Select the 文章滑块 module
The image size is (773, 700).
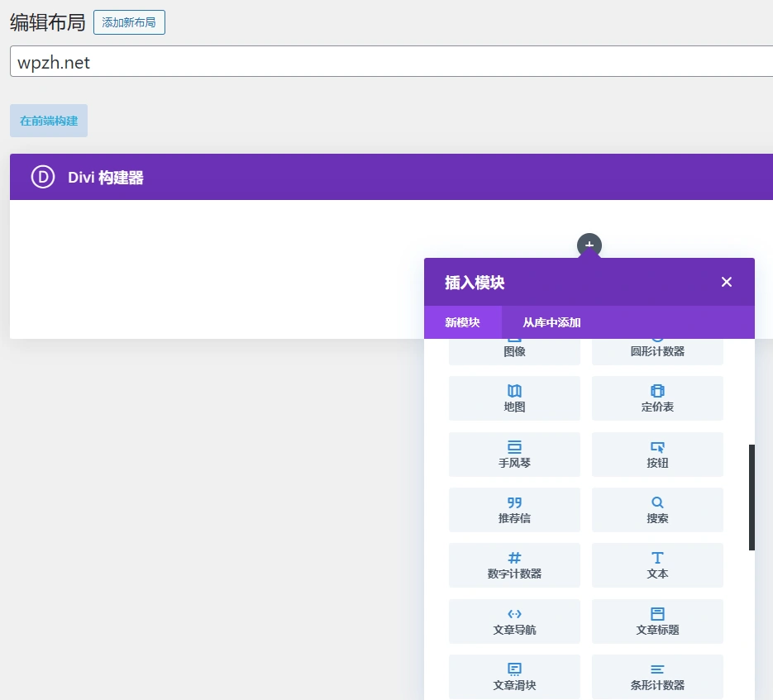click(513, 677)
